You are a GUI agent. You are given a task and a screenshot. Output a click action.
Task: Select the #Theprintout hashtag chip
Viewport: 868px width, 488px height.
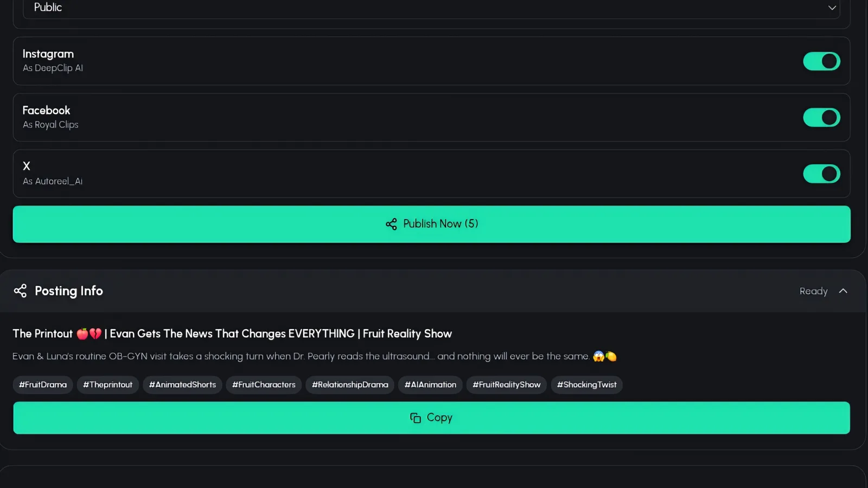click(108, 385)
